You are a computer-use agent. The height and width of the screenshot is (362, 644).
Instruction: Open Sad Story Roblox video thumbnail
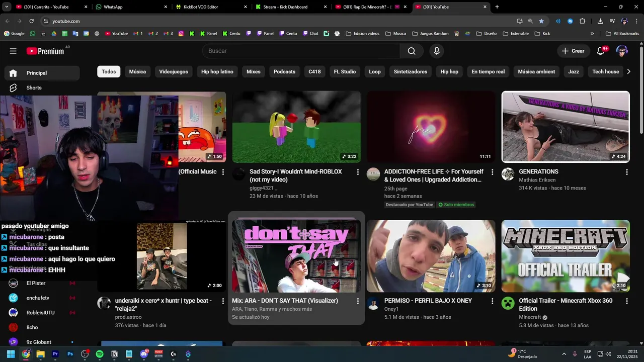click(x=296, y=127)
